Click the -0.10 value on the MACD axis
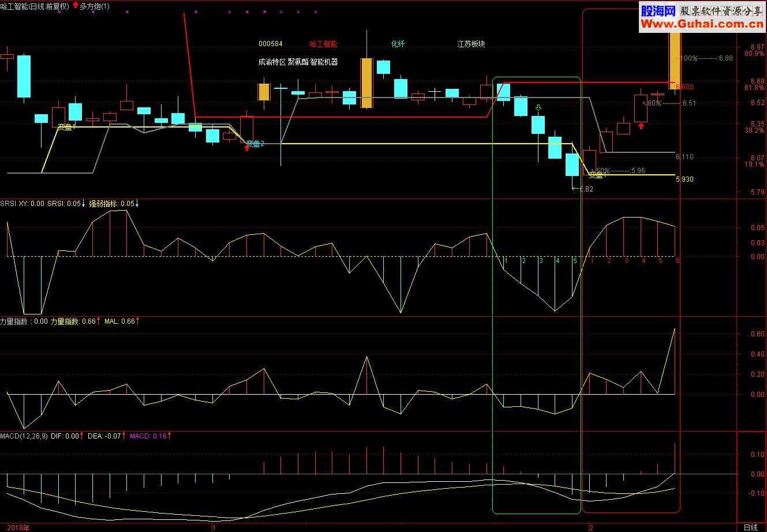Screen dimensions: 767x532 tap(756, 493)
